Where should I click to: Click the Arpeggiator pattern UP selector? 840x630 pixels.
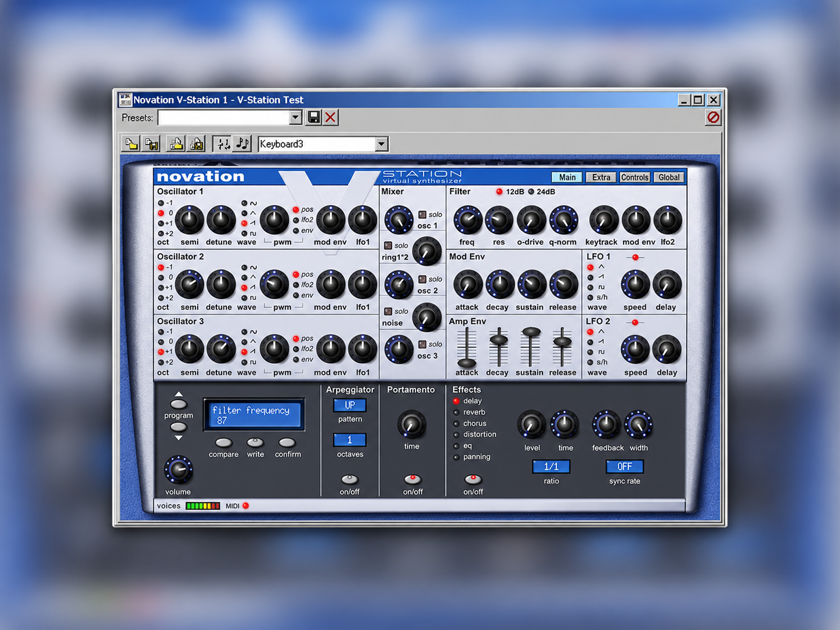point(350,405)
